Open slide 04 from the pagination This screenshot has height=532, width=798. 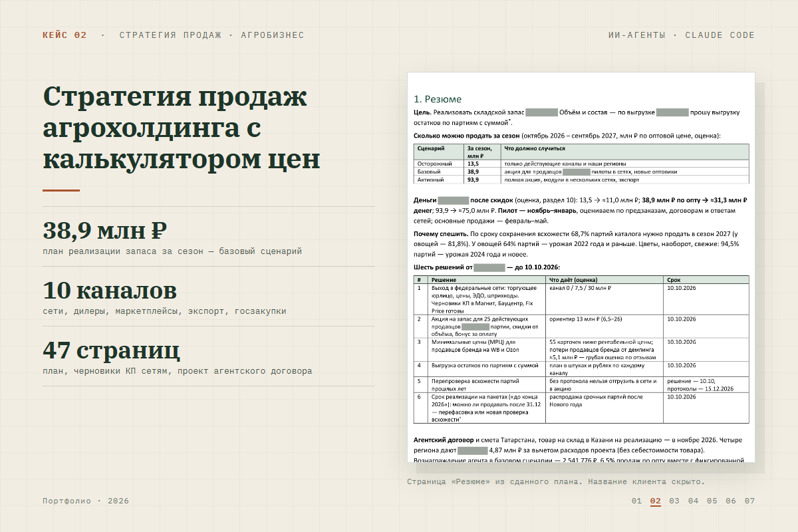point(693,501)
